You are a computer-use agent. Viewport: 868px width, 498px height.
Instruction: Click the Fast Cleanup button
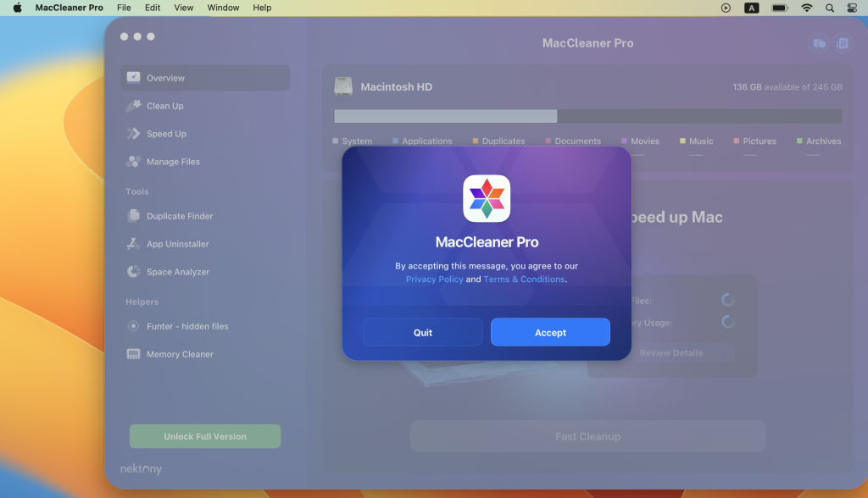pos(588,436)
